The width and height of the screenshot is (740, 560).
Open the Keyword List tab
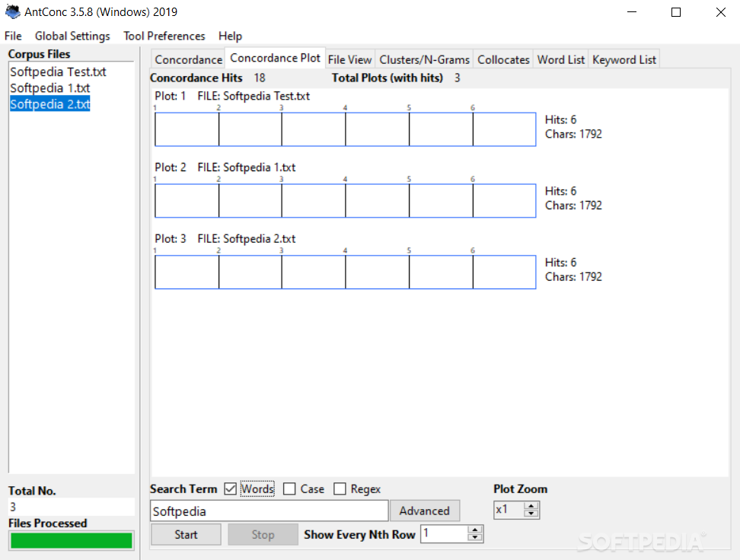[624, 59]
